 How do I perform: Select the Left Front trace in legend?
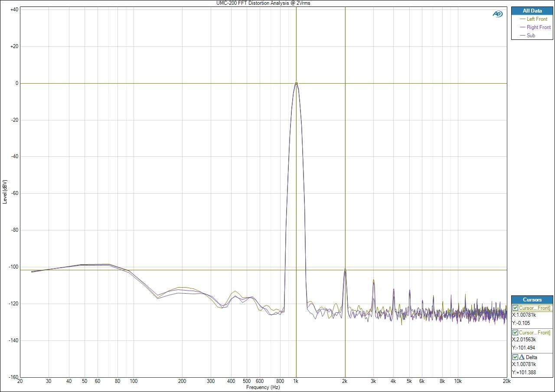click(537, 19)
